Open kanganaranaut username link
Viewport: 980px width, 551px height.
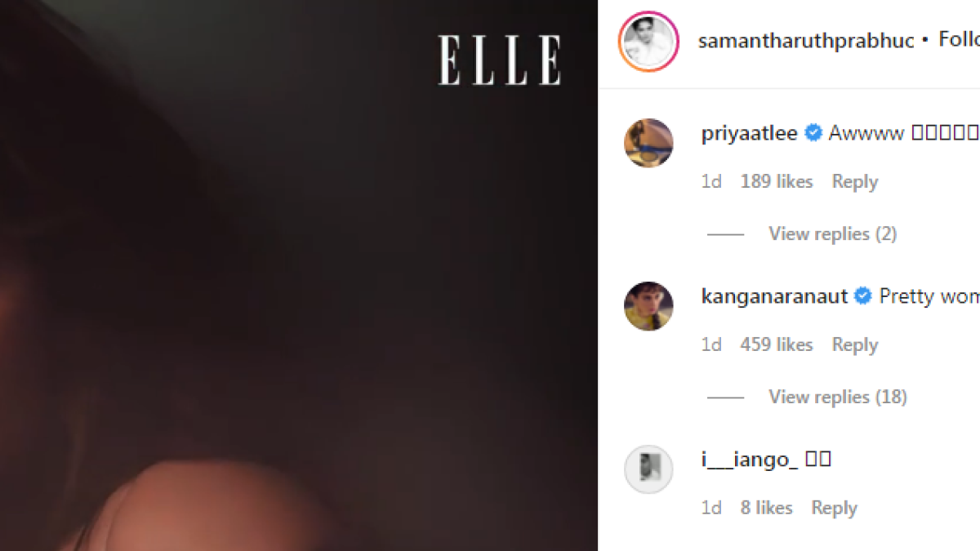point(775,296)
